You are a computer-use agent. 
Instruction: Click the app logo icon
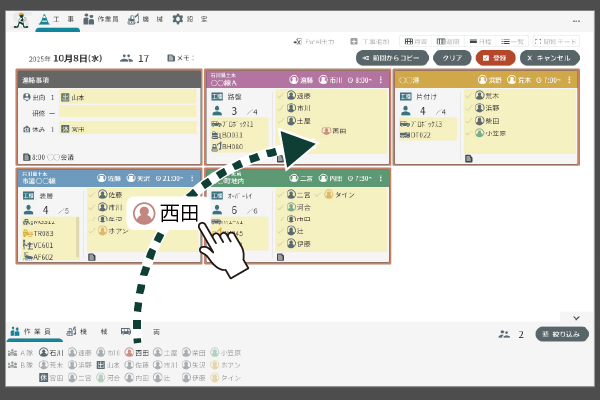pyautogui.click(x=20, y=19)
